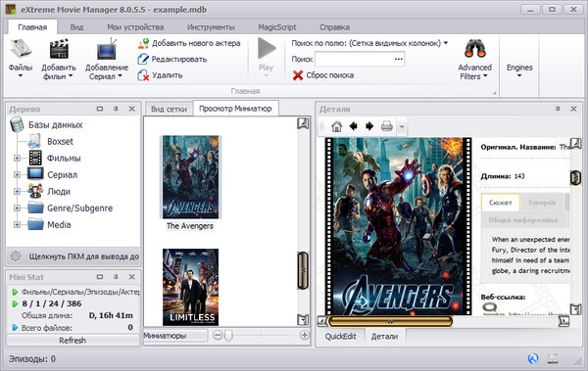
Task: Click the Refresh button in Mini Stat
Action: 73,341
